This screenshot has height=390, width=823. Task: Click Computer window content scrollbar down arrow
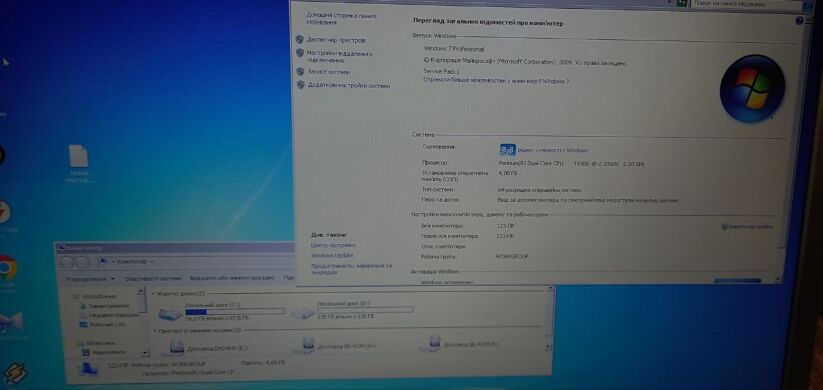[x=549, y=347]
